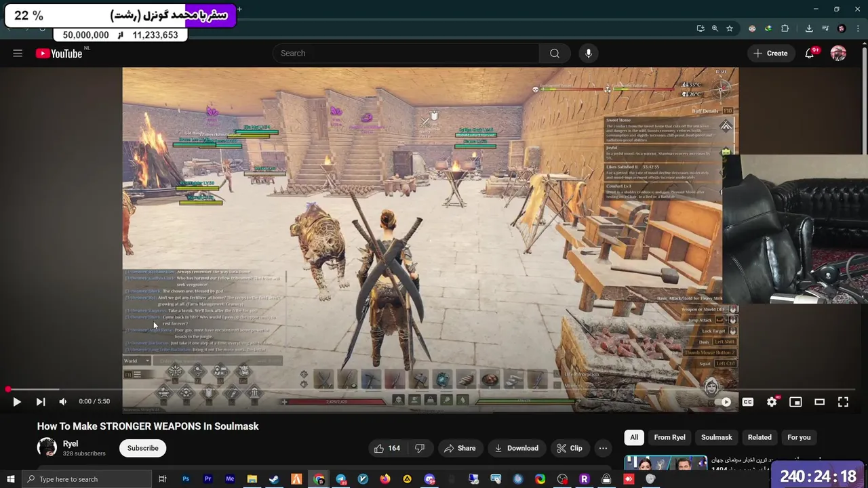Open the Ryel channel name link
868x488 pixels.
tap(71, 443)
